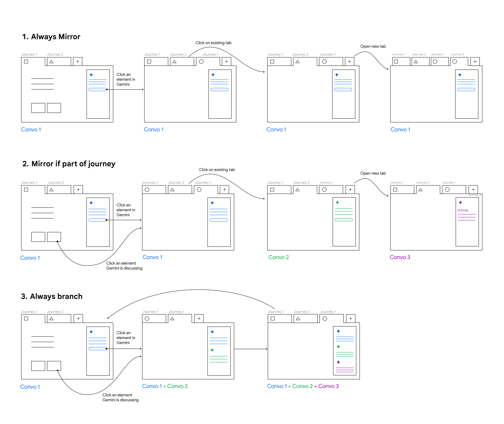Click the blue Gemini sparkle icon in Convo 1 panel

coord(91,75)
